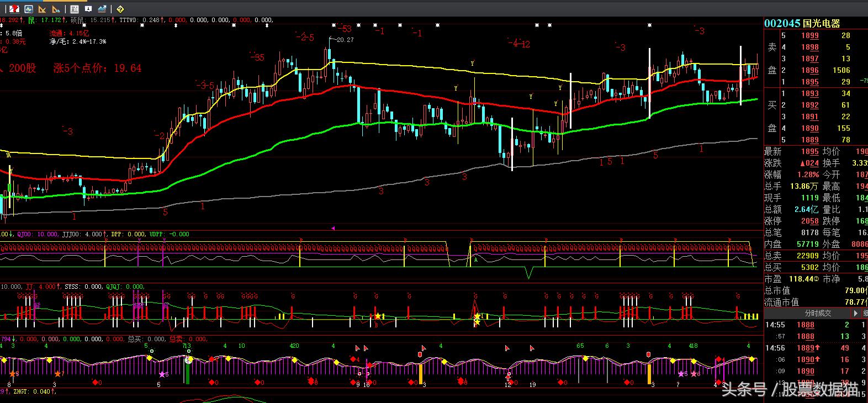Viewport: 868px width, 403px height.
Task: Click sell level 5 price 1899
Action: pyautogui.click(x=810, y=35)
